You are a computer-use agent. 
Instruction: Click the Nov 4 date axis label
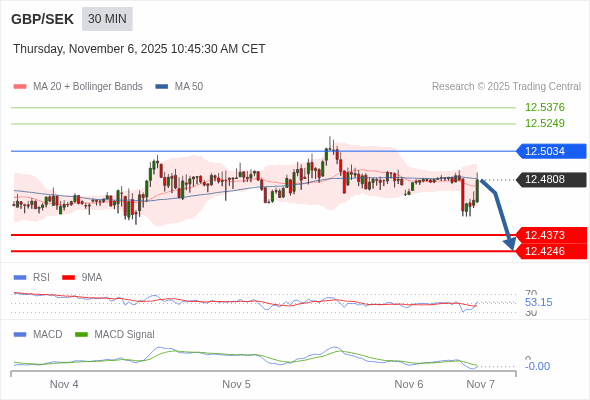[64, 384]
